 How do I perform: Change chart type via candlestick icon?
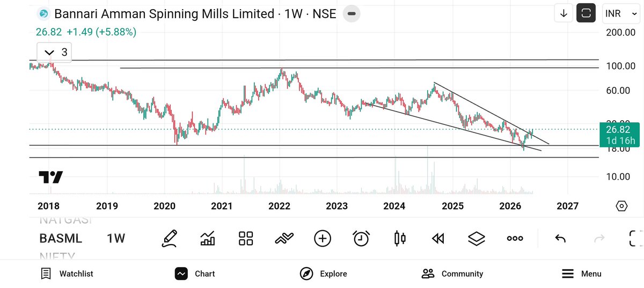click(399, 238)
